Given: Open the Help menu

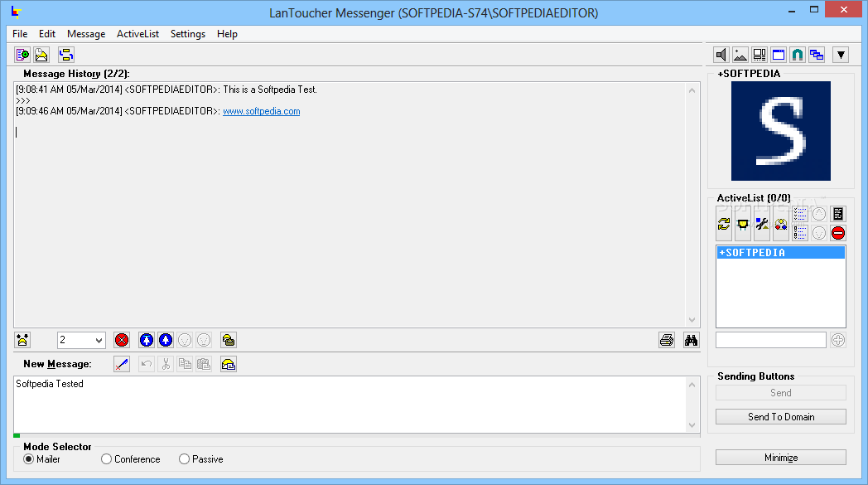Looking at the screenshot, I should (227, 34).
